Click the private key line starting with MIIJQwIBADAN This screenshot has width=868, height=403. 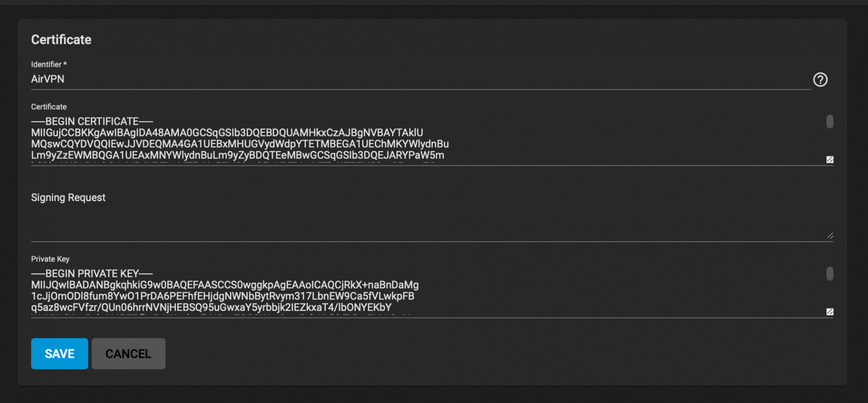click(x=225, y=285)
